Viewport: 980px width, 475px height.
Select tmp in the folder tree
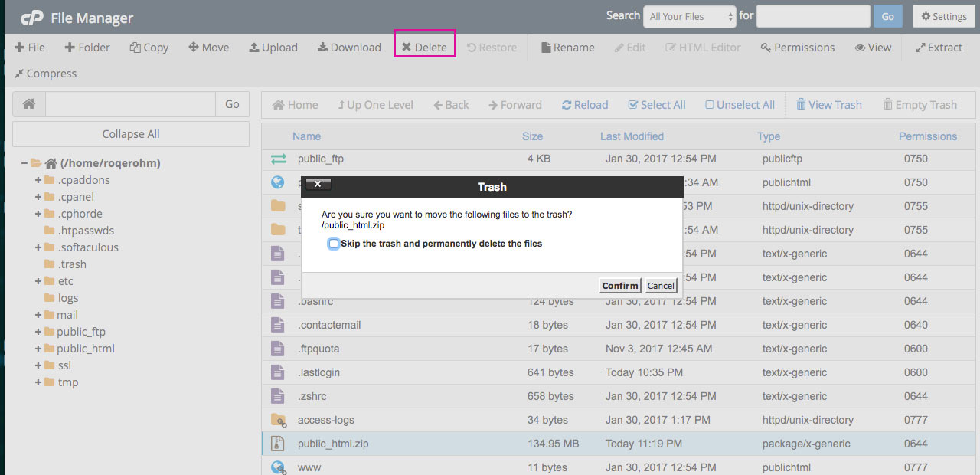[68, 382]
